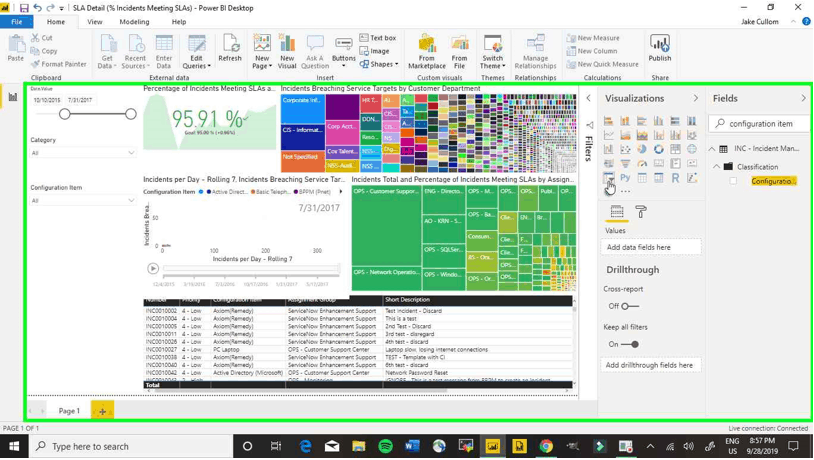Choose the KPI visualization icon
Screen dimensions: 814x460
pyautogui.click(x=691, y=163)
